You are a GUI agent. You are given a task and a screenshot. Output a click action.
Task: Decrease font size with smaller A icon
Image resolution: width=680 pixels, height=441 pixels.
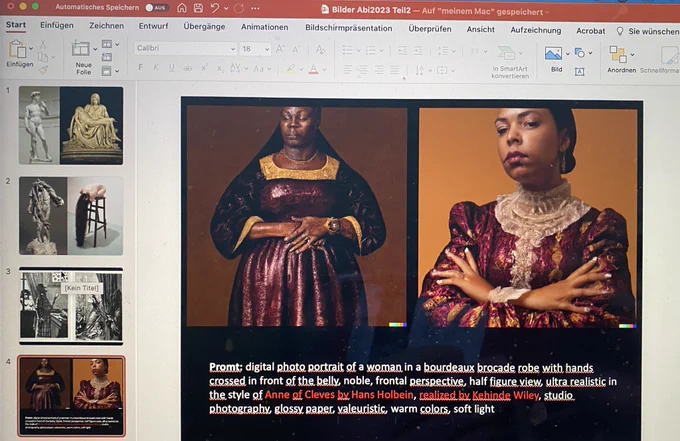tap(296, 49)
